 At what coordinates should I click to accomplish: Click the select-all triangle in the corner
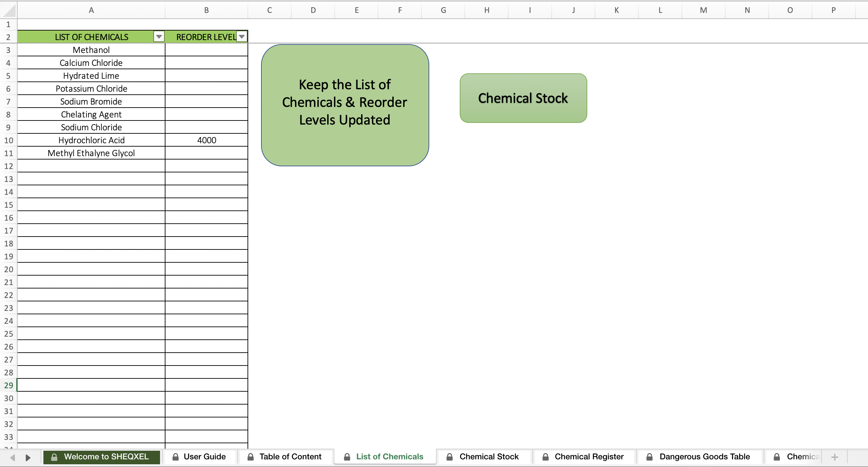pos(8,10)
